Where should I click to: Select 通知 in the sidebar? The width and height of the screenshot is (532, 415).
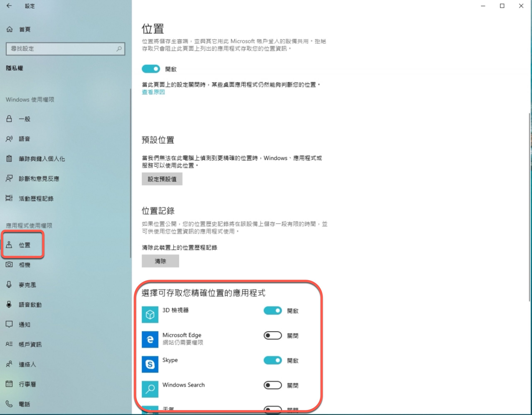click(x=24, y=324)
